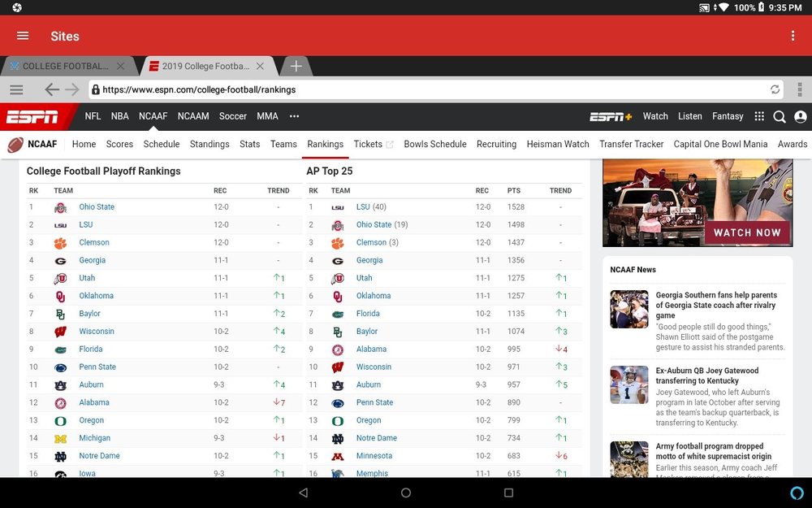Viewport: 812px width, 508px height.
Task: Open the red header overflow menu
Action: click(793, 36)
